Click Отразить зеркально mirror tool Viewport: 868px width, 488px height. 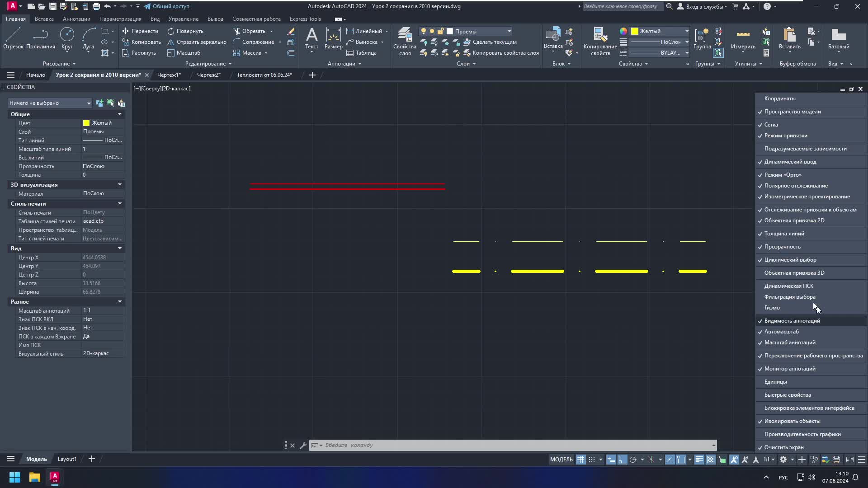pyautogui.click(x=197, y=42)
